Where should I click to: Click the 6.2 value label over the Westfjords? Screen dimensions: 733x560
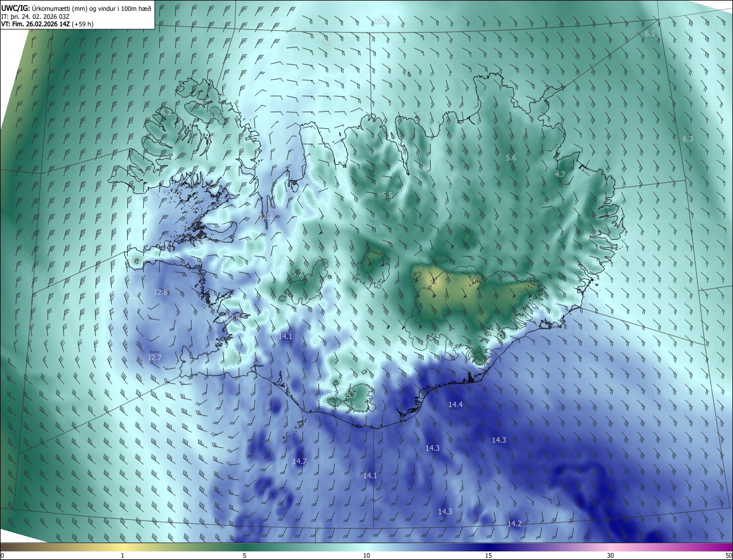[x=166, y=113]
